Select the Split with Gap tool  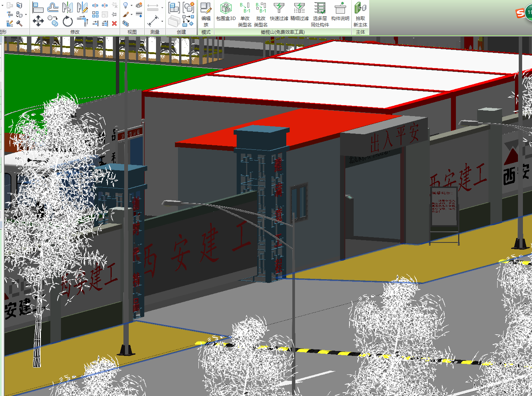coord(105,5)
